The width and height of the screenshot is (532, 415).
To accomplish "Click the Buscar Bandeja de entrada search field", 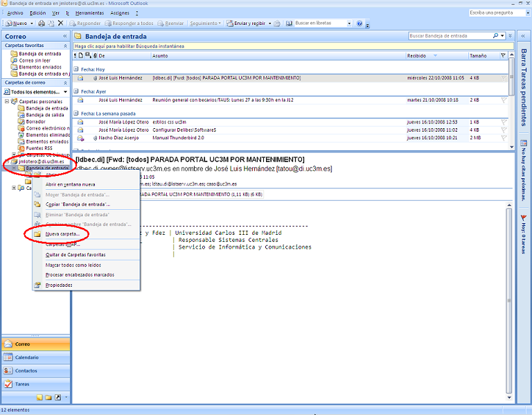I will coord(450,35).
